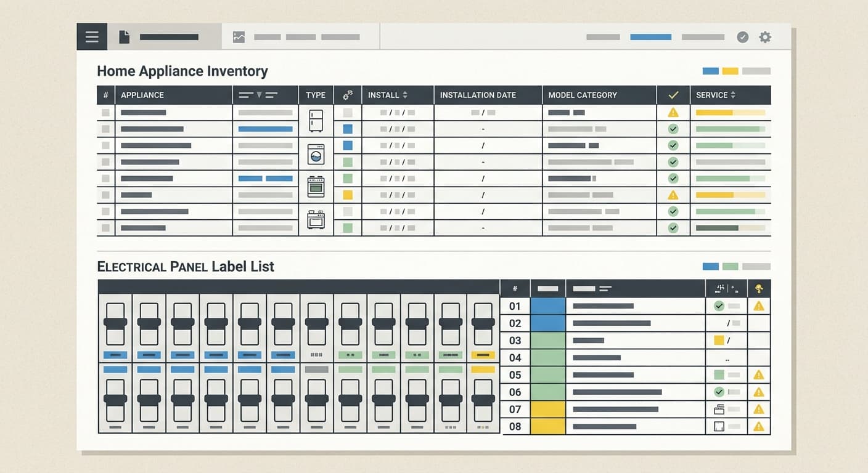Select the refrigerator type icon
868x473 pixels.
(x=316, y=121)
